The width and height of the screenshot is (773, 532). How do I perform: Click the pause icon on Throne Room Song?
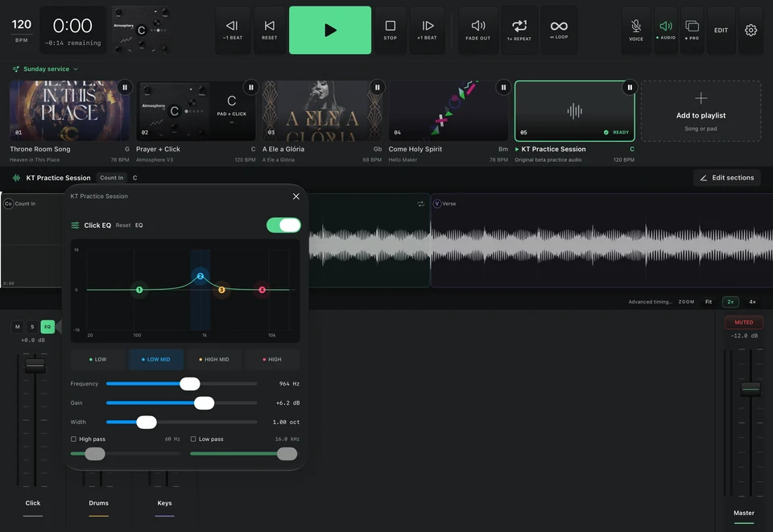point(125,87)
